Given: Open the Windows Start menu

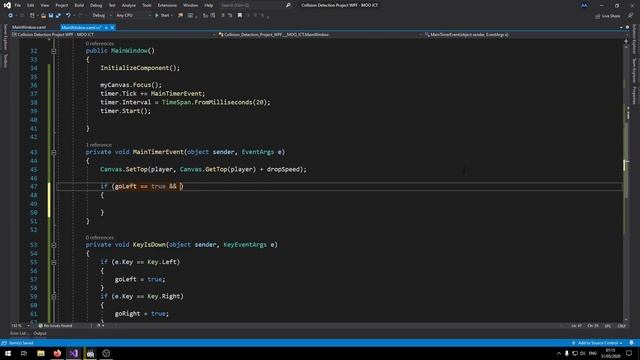Looking at the screenshot, I should point(8,353).
